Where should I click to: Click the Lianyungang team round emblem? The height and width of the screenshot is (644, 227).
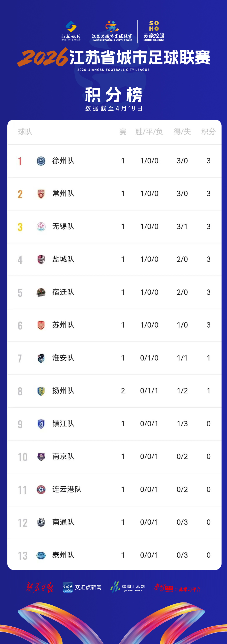[41, 490]
